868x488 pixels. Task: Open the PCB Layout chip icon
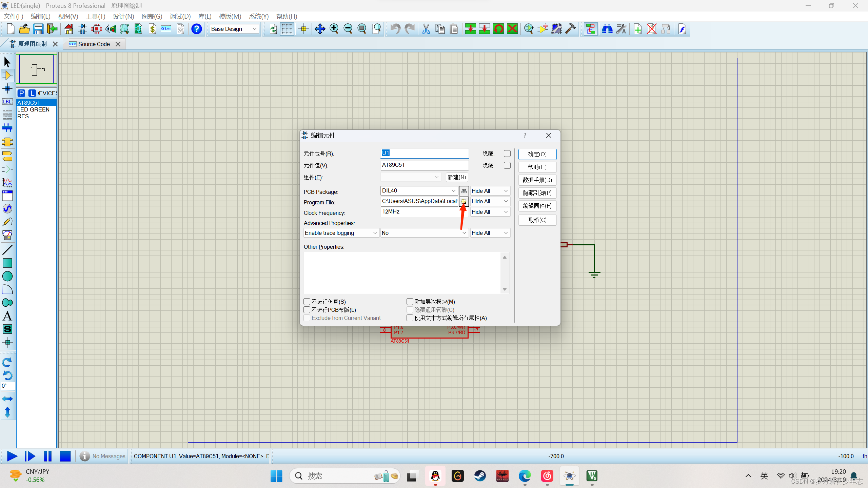pyautogui.click(x=97, y=29)
